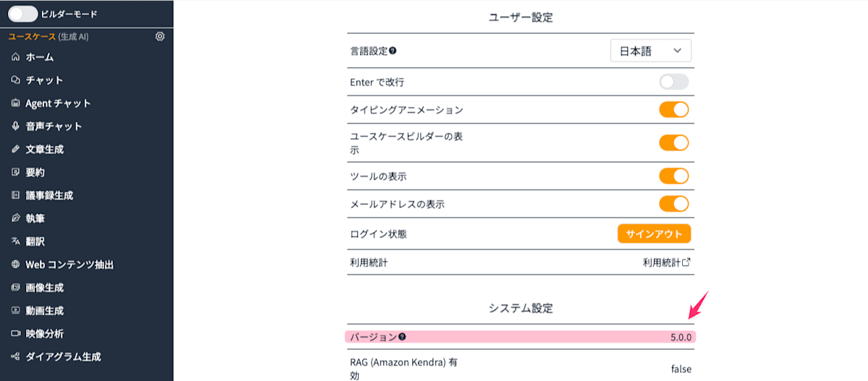The height and width of the screenshot is (381, 868).
Task: Turn off メールアドレスの表示 switch
Action: [x=673, y=204]
